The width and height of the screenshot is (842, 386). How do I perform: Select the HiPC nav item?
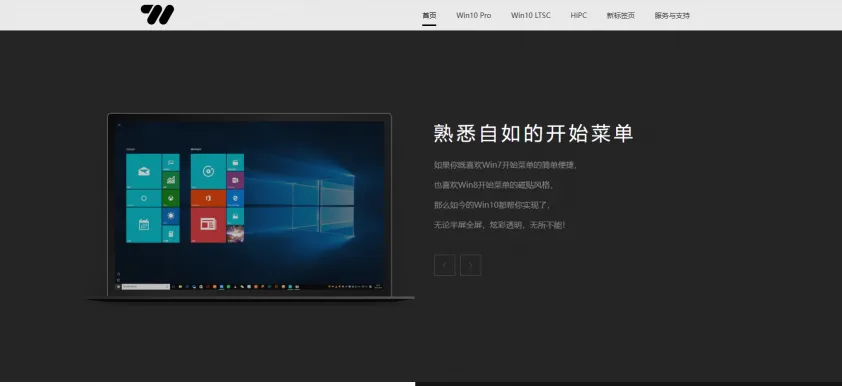(x=578, y=16)
